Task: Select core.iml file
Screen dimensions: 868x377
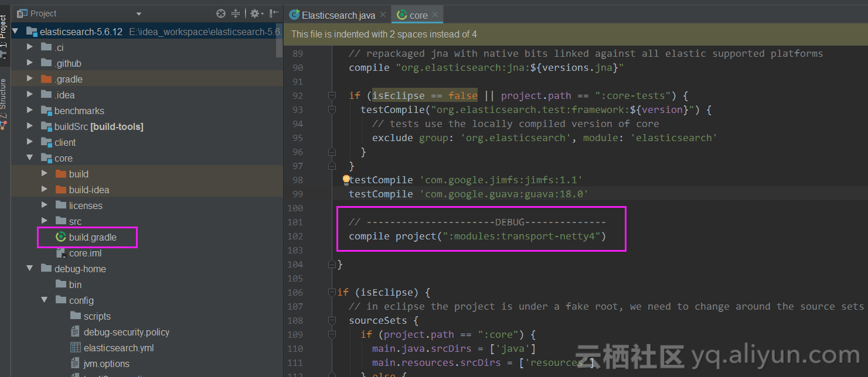Action: point(86,253)
